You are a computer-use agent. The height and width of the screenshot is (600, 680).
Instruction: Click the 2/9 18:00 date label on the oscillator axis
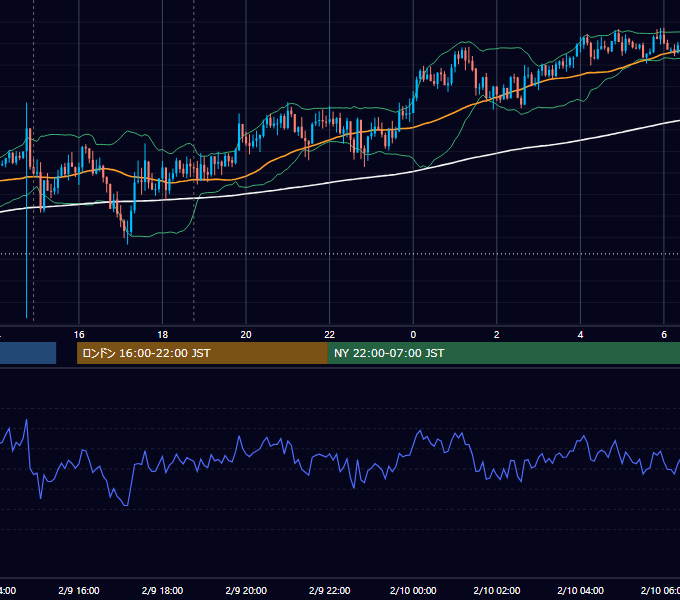163,590
